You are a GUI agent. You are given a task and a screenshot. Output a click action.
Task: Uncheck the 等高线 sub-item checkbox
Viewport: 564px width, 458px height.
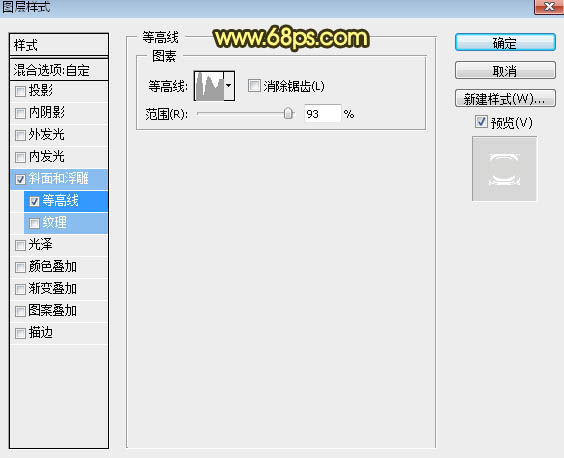click(x=34, y=201)
